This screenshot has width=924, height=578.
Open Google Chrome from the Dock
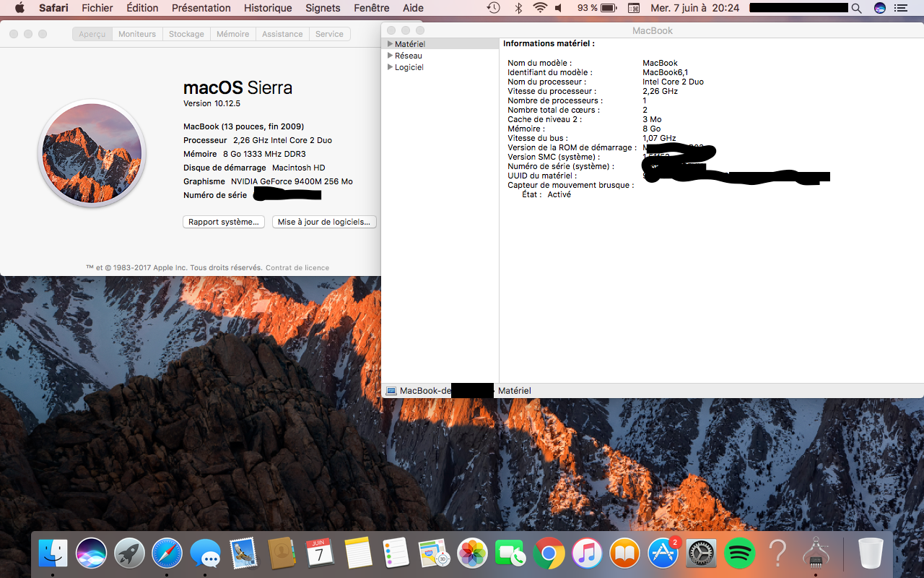pyautogui.click(x=549, y=554)
